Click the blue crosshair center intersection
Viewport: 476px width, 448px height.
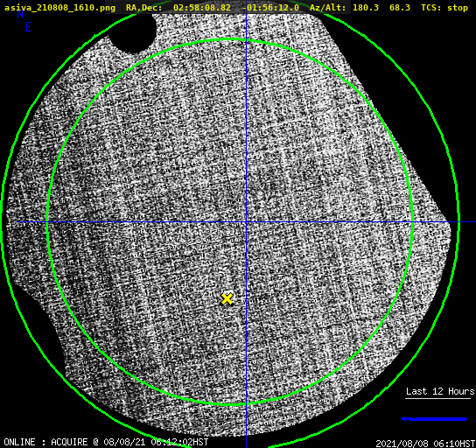click(246, 222)
